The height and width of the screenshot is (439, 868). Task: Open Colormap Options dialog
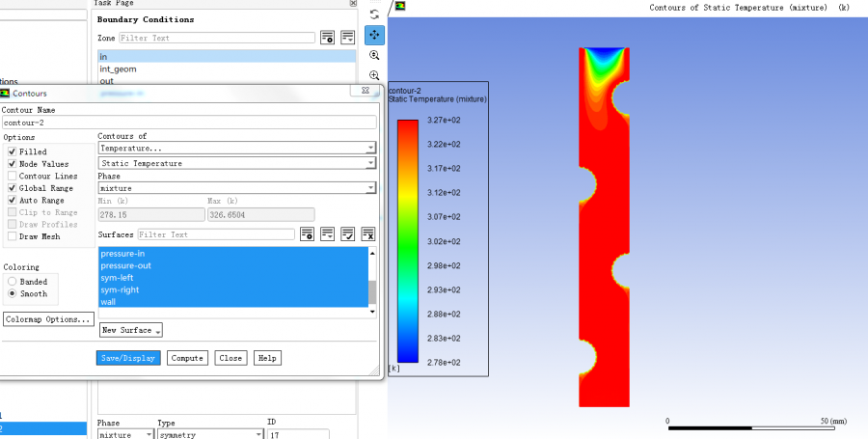click(48, 318)
